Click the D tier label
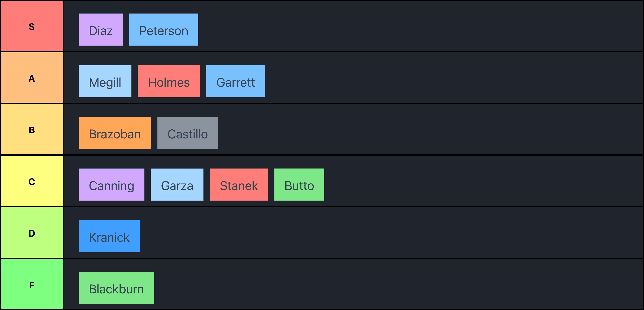This screenshot has height=310, width=644. click(32, 233)
